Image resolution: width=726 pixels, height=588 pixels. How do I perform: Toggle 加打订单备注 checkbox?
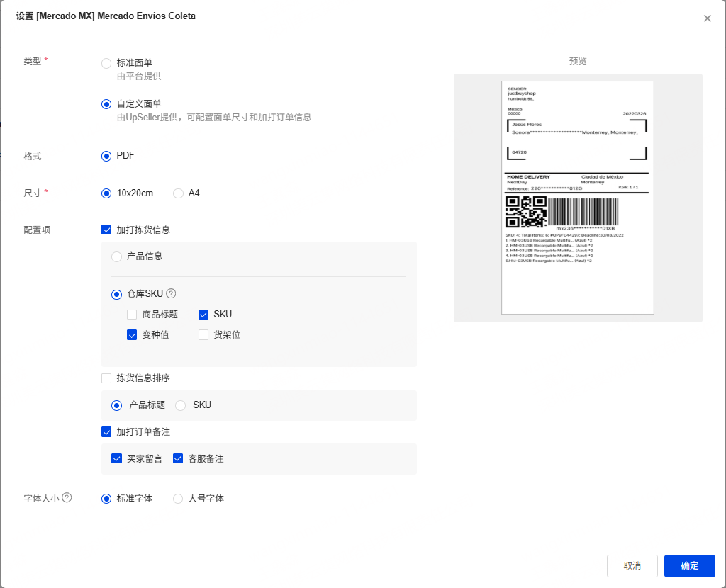(106, 432)
